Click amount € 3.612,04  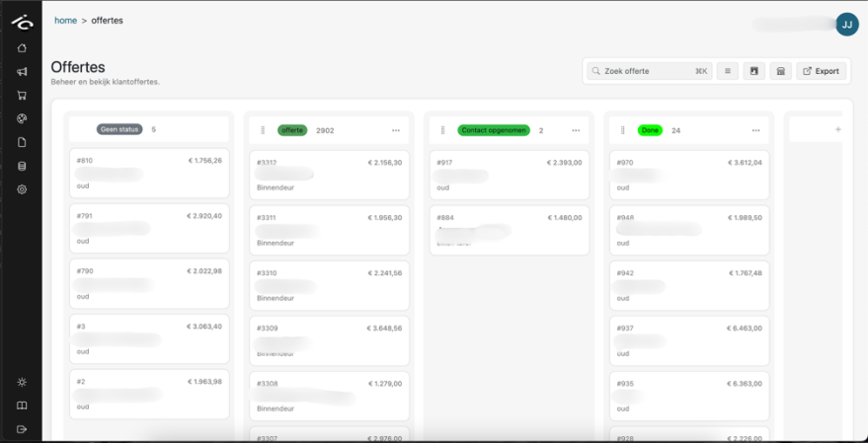pos(745,163)
